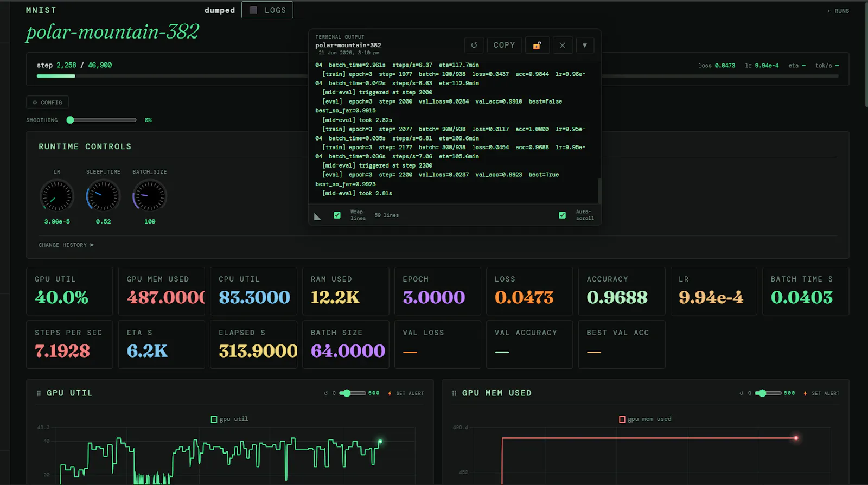Toggle the gpu util legend series
The width and height of the screenshot is (868, 485).
(229, 419)
